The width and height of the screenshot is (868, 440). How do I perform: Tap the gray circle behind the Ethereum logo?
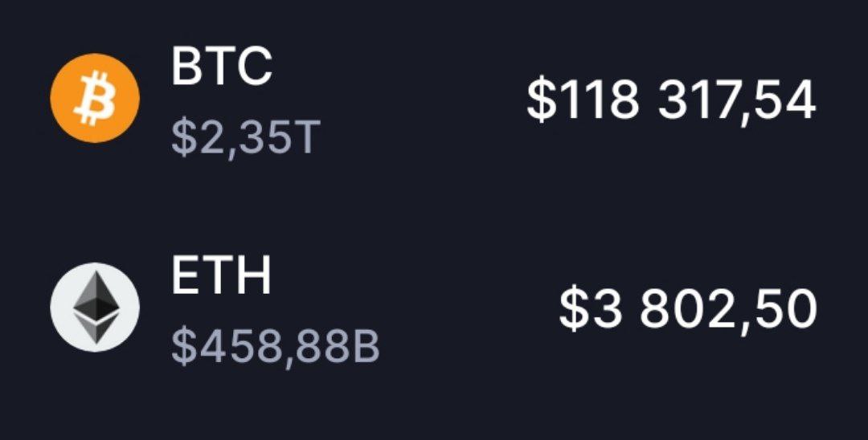(95, 307)
